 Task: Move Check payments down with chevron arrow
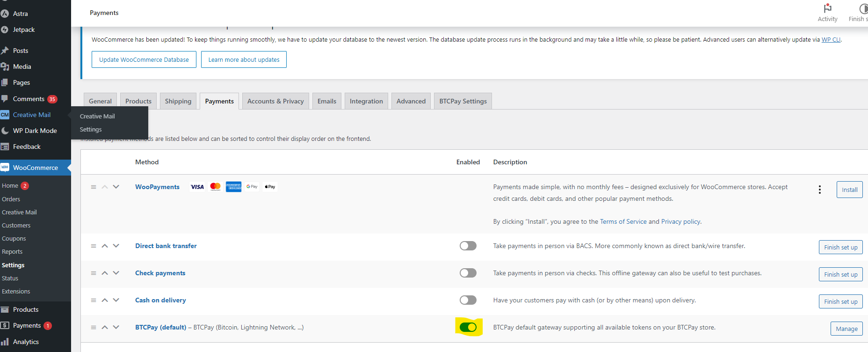(x=116, y=273)
